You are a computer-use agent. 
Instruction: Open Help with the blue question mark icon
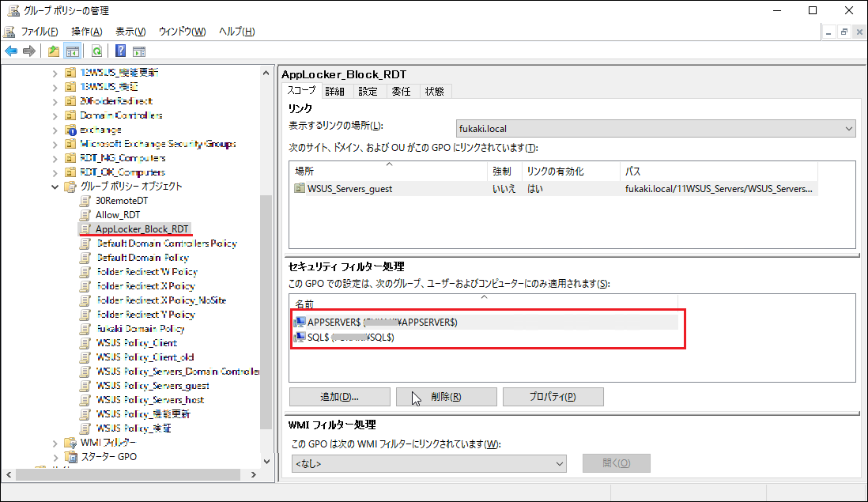point(120,51)
